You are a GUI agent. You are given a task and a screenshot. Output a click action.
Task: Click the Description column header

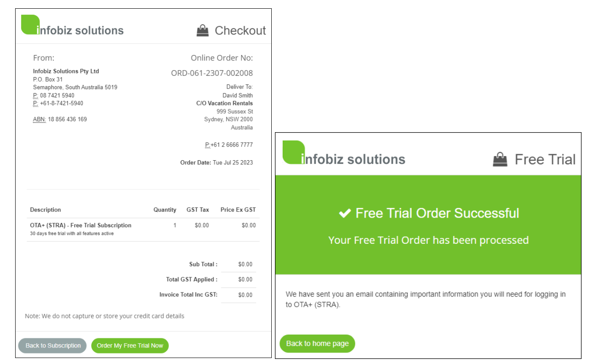click(45, 210)
